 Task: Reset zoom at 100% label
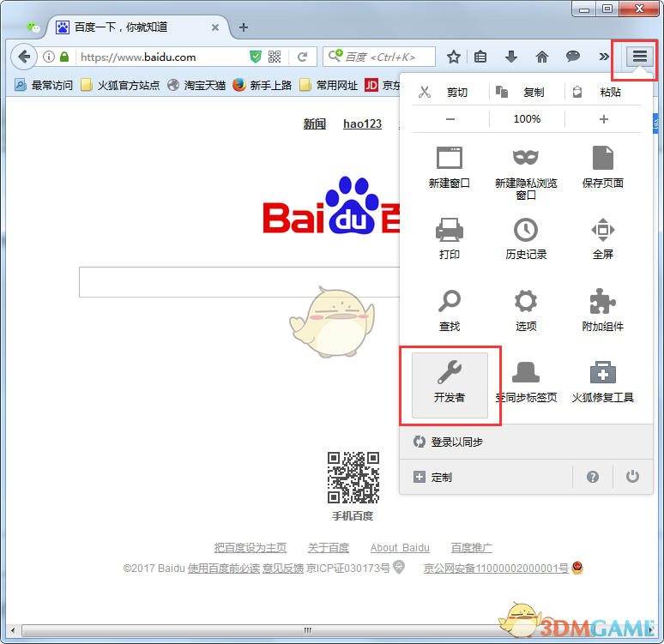[527, 119]
